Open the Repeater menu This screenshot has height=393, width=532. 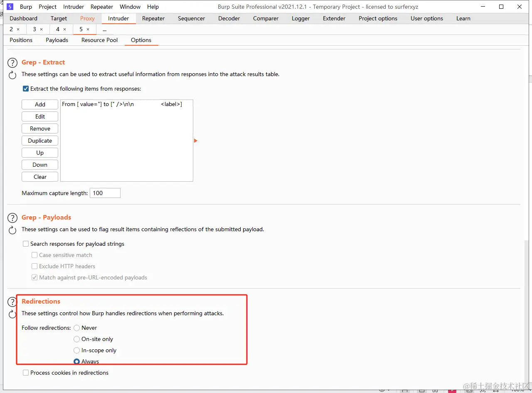click(x=102, y=7)
